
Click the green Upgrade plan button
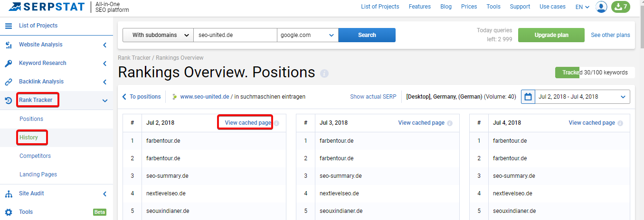[551, 35]
